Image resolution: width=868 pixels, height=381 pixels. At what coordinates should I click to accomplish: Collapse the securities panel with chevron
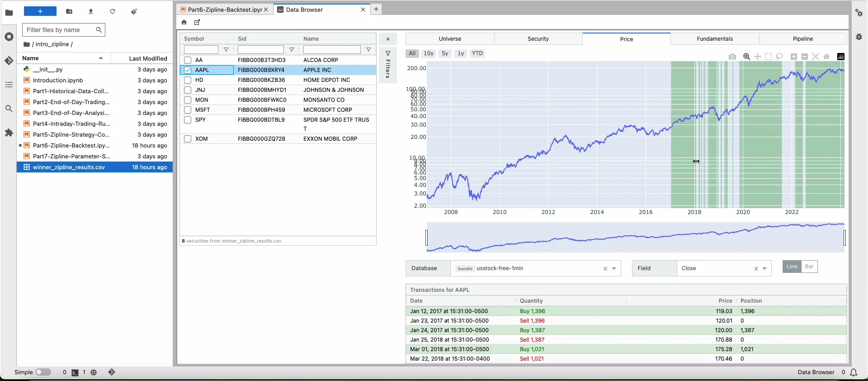(388, 39)
